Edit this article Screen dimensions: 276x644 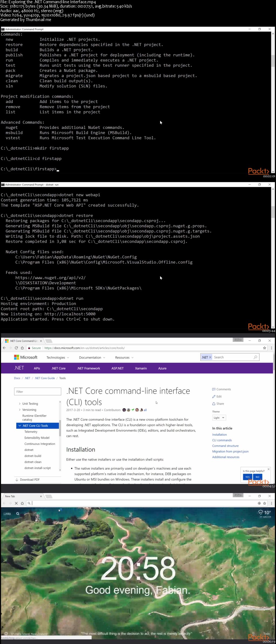tap(217, 397)
